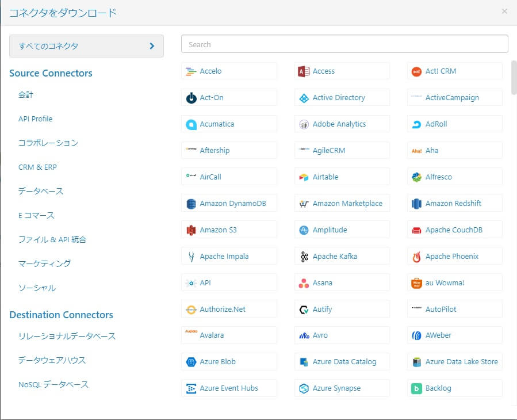Viewport: 517px width, 420px height.
Task: Open the データウェアハウス destination category
Action: (52, 360)
